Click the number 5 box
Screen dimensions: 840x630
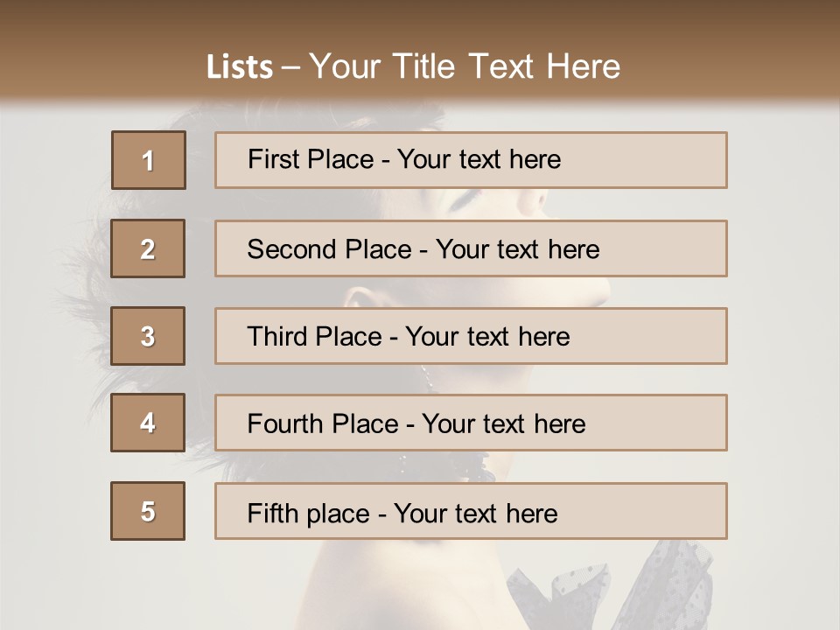[x=148, y=511]
